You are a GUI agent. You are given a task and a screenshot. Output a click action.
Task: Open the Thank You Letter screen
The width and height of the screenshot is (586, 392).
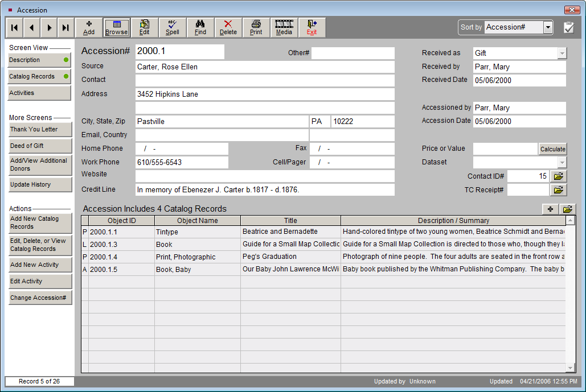[x=39, y=129]
